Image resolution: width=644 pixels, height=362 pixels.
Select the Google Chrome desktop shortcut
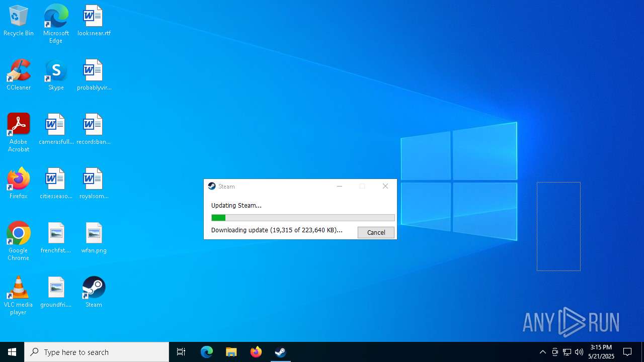coord(19,241)
